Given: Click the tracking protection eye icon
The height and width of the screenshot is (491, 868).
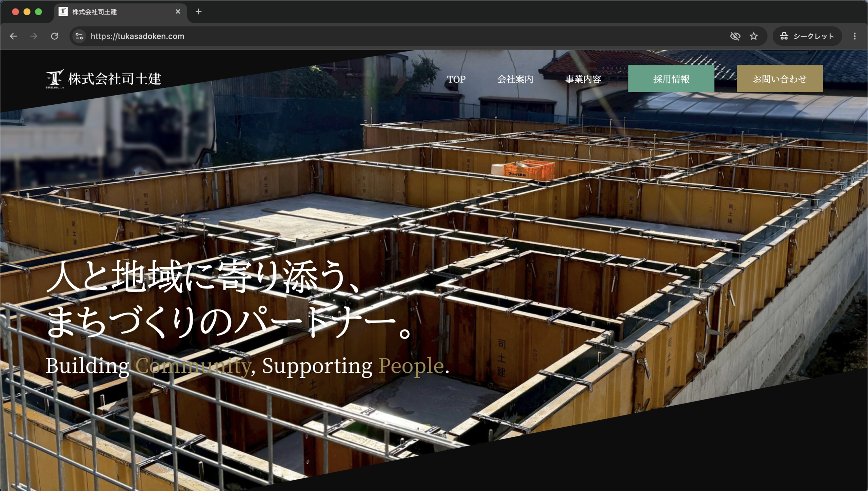Looking at the screenshot, I should click(x=735, y=36).
